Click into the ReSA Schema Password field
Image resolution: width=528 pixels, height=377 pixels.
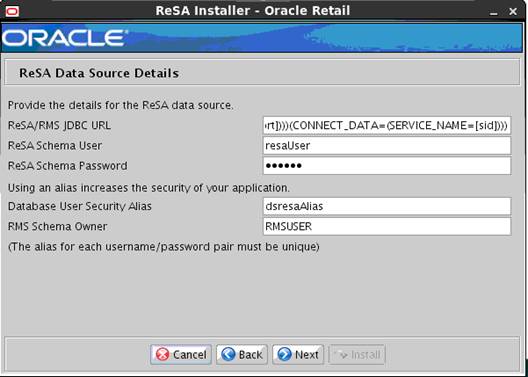coord(387,166)
